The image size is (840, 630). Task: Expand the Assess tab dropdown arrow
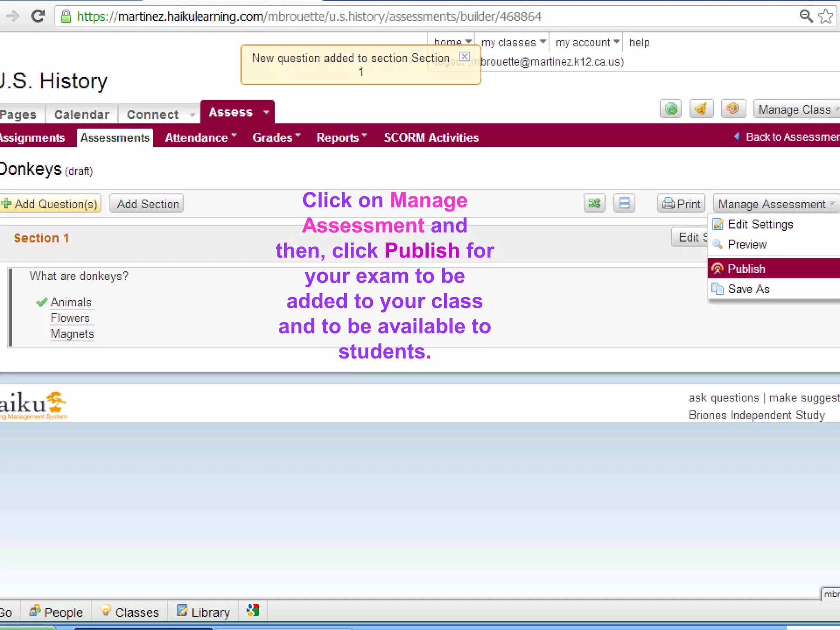(266, 112)
